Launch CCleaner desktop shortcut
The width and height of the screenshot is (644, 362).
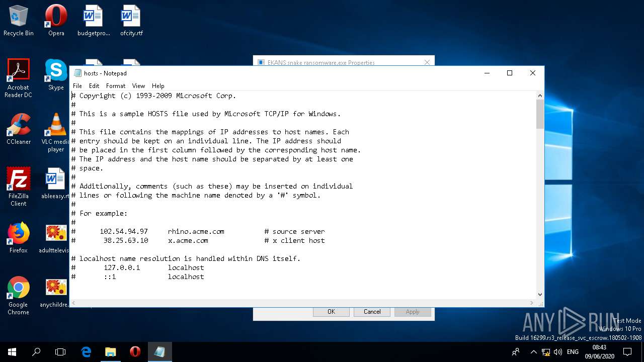point(19,130)
